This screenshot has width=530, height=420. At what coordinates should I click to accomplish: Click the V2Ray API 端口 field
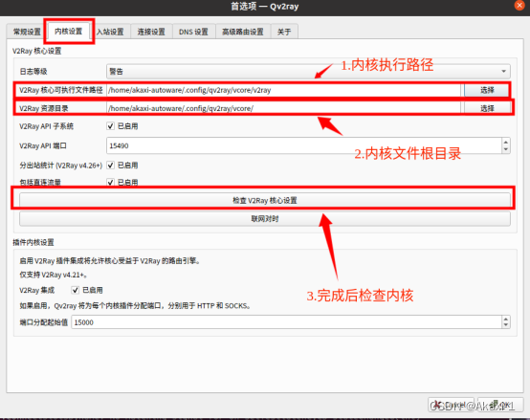pos(303,145)
